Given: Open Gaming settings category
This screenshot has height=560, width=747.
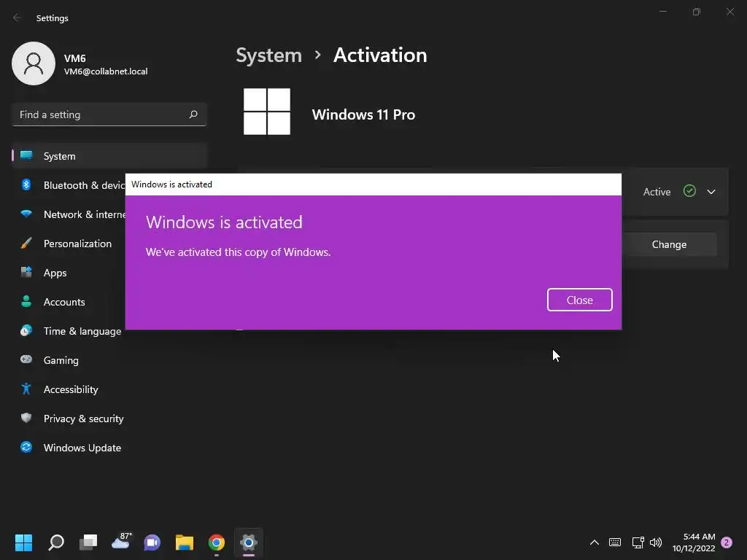Looking at the screenshot, I should tap(109, 360).
